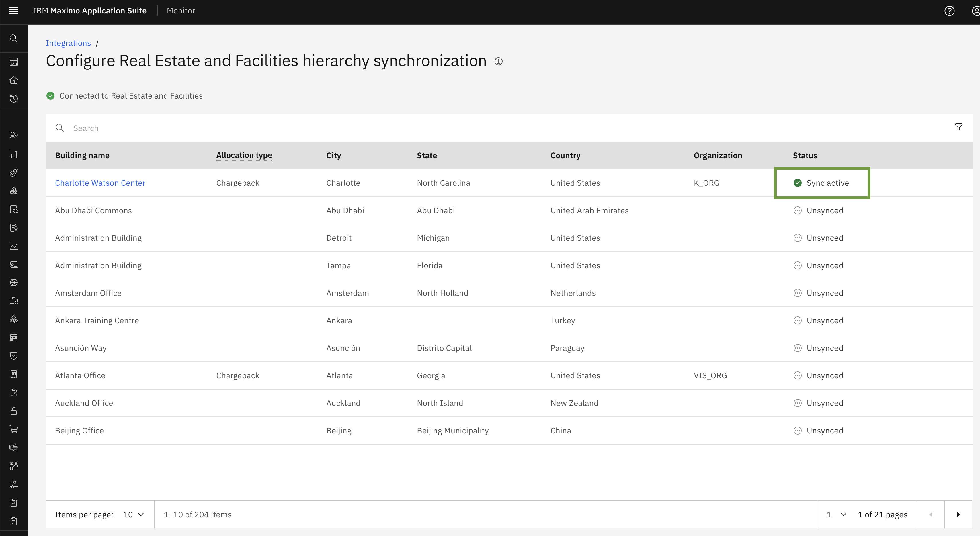980x536 pixels.
Task: Click the Beijing Office row name
Action: click(x=79, y=431)
